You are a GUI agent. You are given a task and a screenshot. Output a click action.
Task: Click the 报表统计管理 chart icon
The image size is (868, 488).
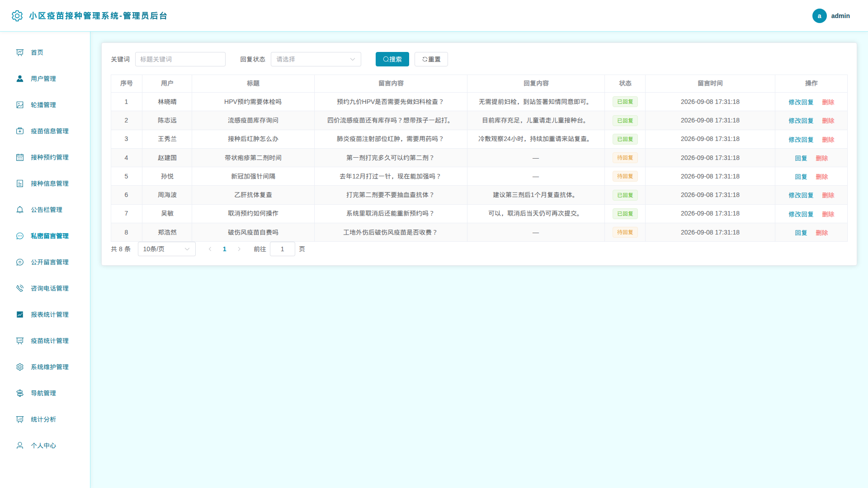tap(20, 314)
